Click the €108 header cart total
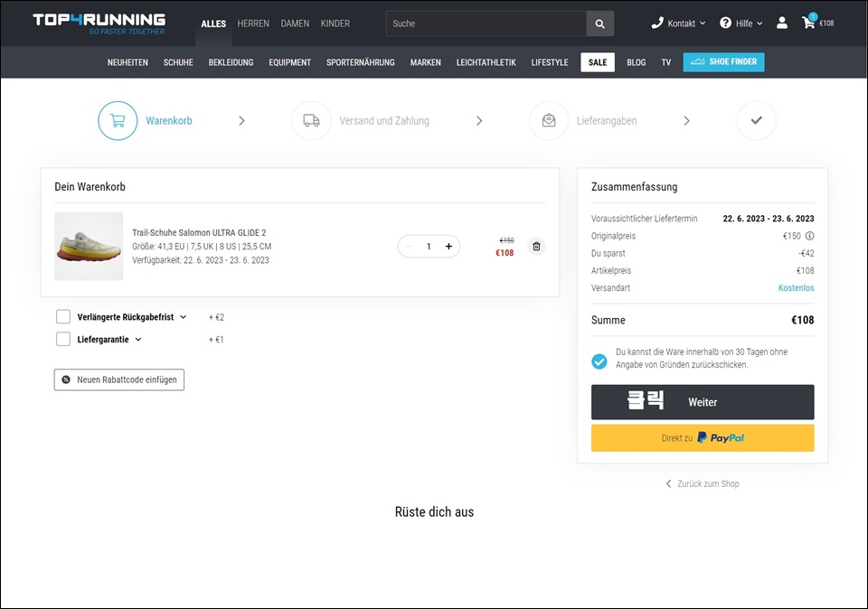868x609 pixels. point(826,23)
